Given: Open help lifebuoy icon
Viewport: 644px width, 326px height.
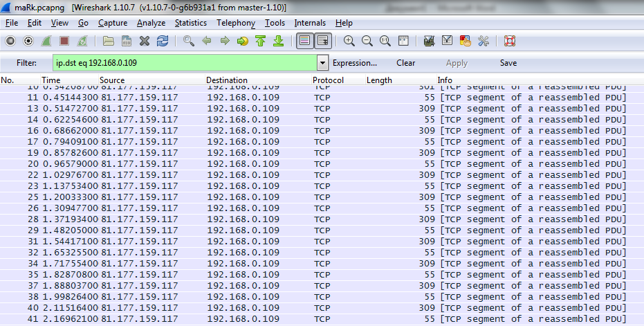Looking at the screenshot, I should click(x=510, y=41).
